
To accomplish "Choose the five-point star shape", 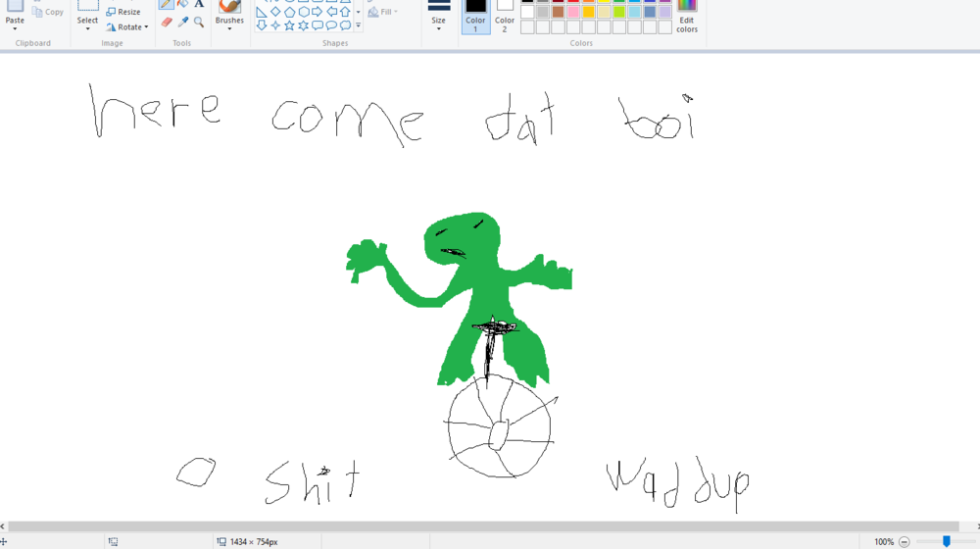I will pos(289,25).
